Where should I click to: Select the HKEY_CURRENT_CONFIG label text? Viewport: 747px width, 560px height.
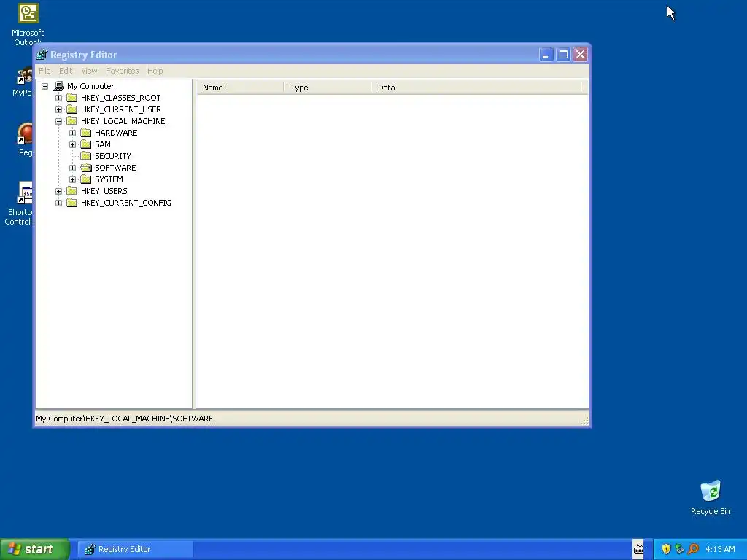click(x=125, y=203)
